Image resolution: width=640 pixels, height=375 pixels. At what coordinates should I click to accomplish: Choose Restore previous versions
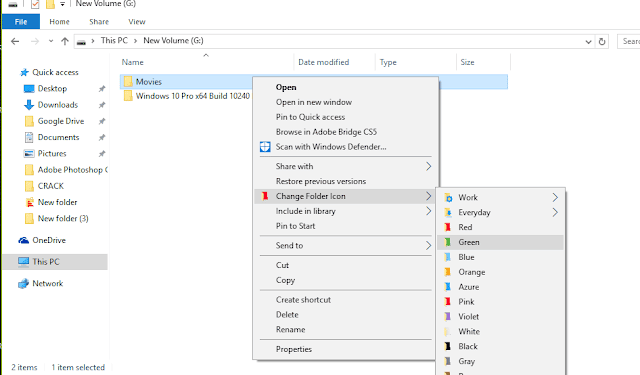point(345,181)
